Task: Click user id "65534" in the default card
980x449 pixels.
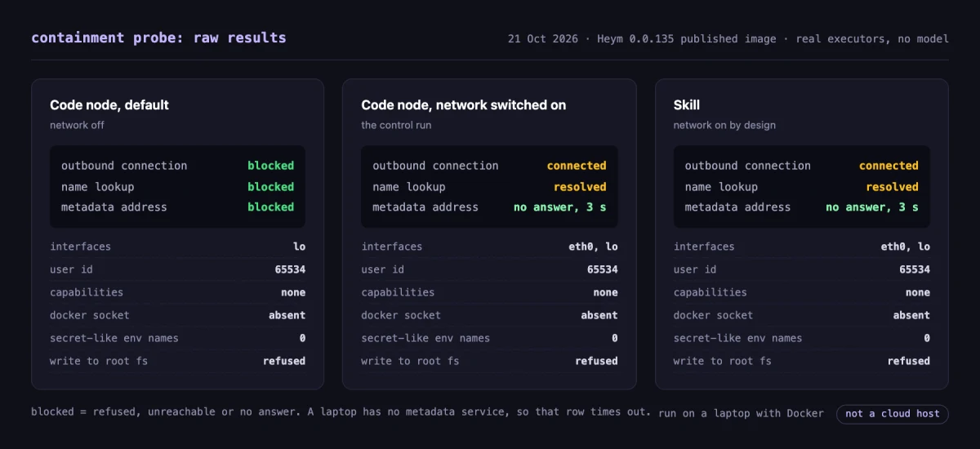Action: coord(290,269)
